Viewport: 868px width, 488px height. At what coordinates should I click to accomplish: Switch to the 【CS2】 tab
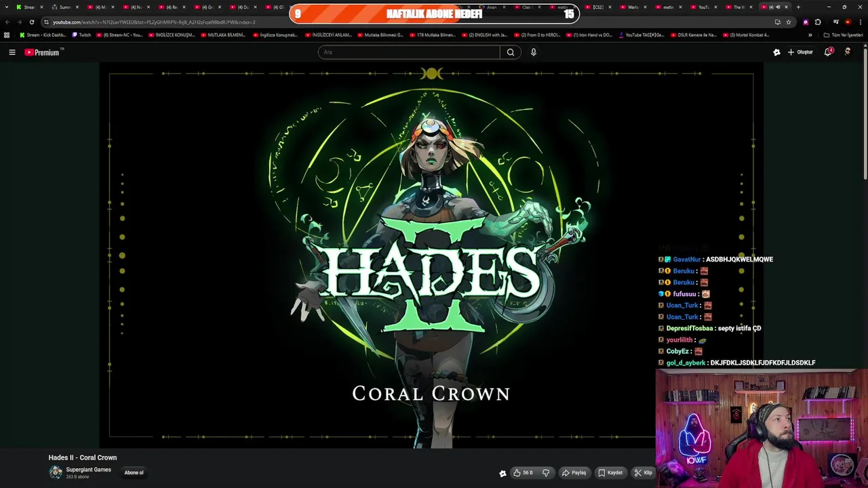(x=598, y=7)
